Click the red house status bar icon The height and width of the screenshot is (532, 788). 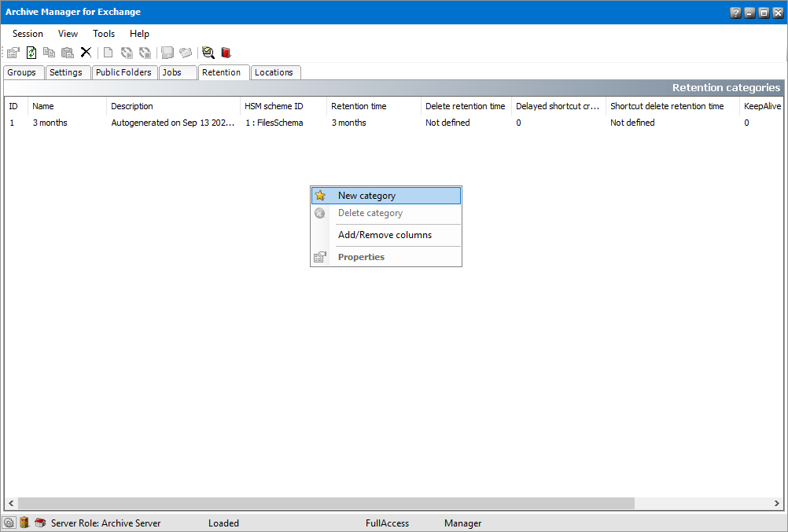(40, 523)
